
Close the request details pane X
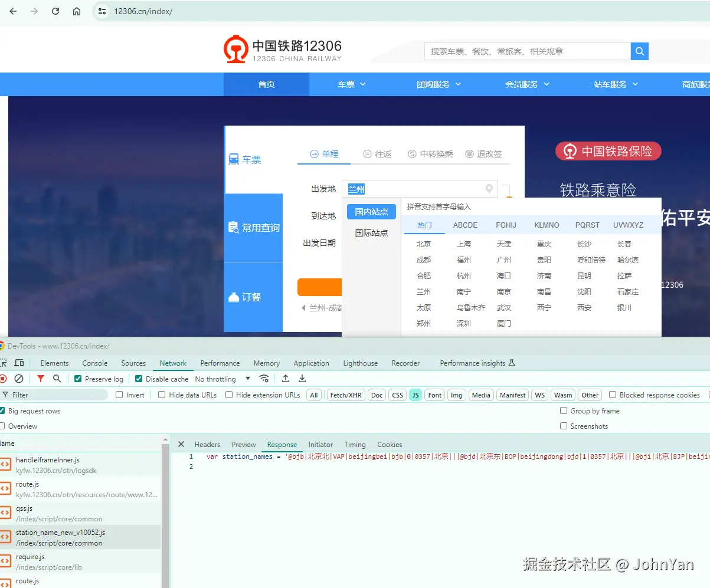click(x=181, y=444)
